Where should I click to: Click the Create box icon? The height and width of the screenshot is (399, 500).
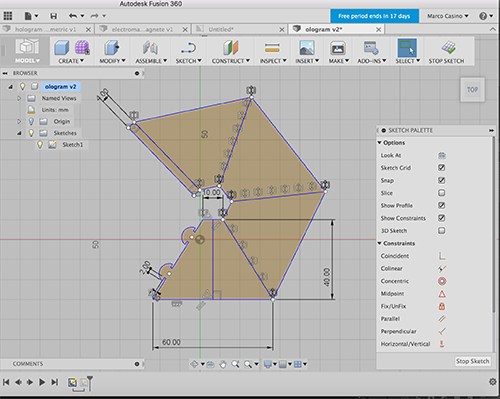tap(62, 48)
